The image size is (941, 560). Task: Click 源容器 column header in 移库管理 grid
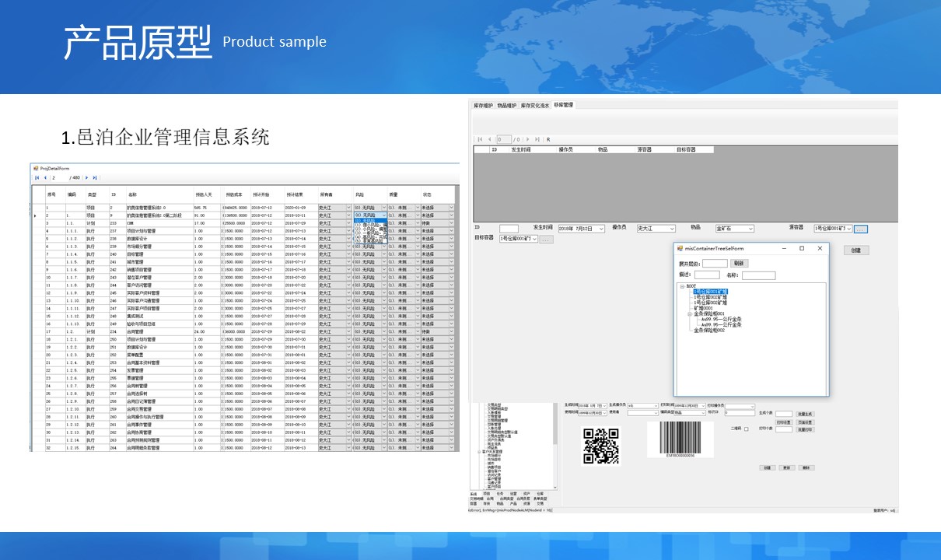pos(645,149)
